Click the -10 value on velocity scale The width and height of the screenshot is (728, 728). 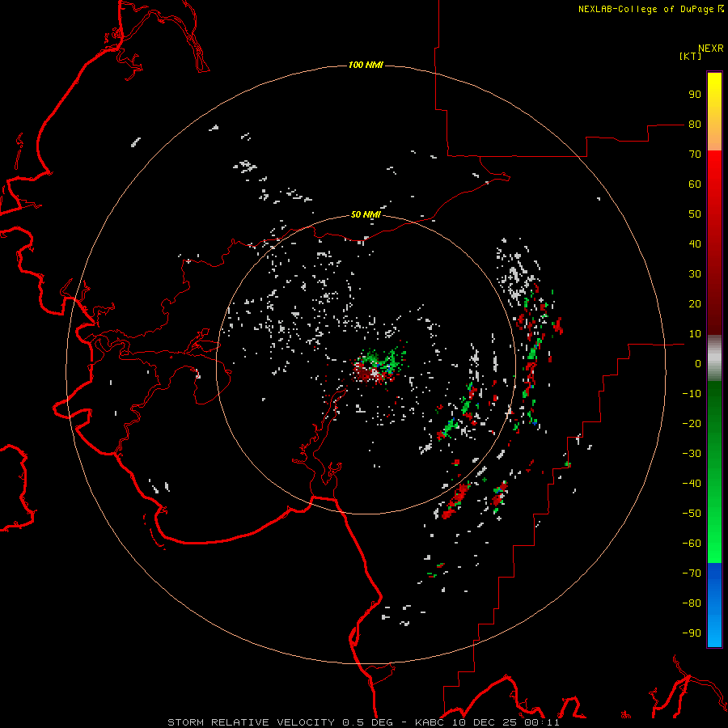[692, 394]
